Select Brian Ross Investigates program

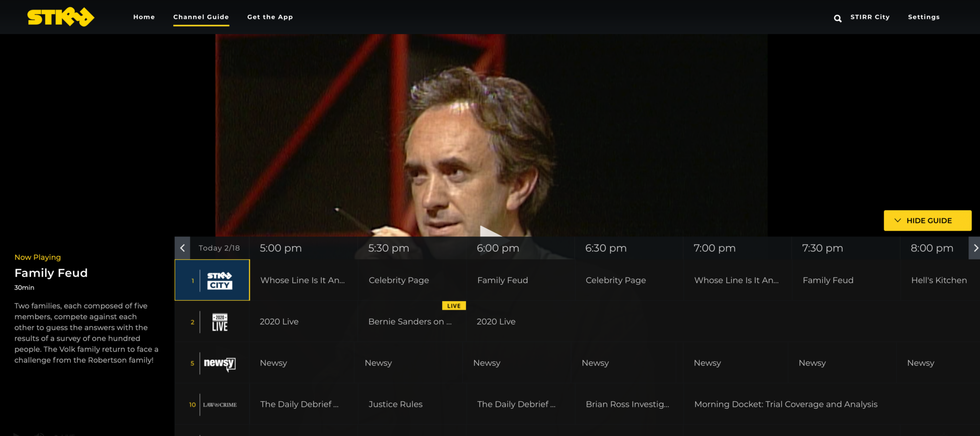coord(629,404)
